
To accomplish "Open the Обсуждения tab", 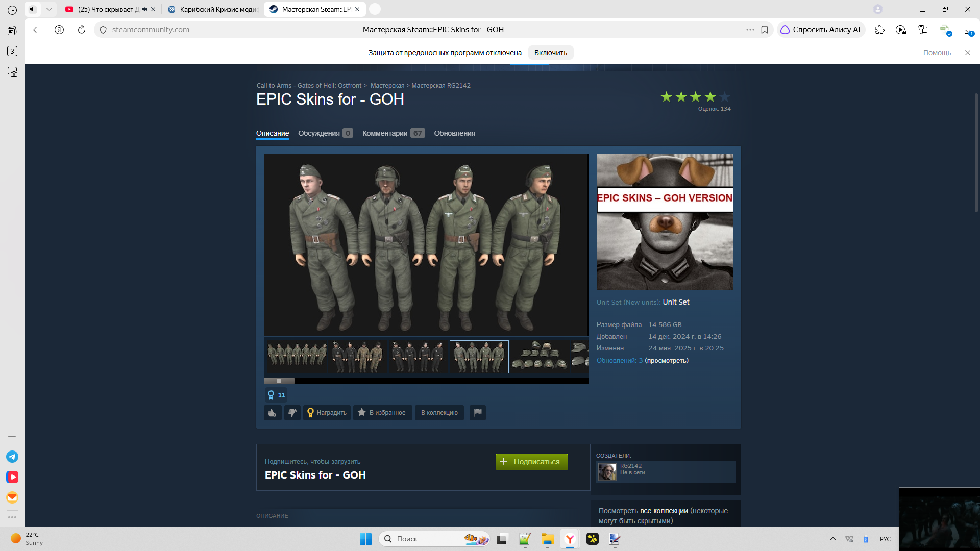I will coord(325,133).
